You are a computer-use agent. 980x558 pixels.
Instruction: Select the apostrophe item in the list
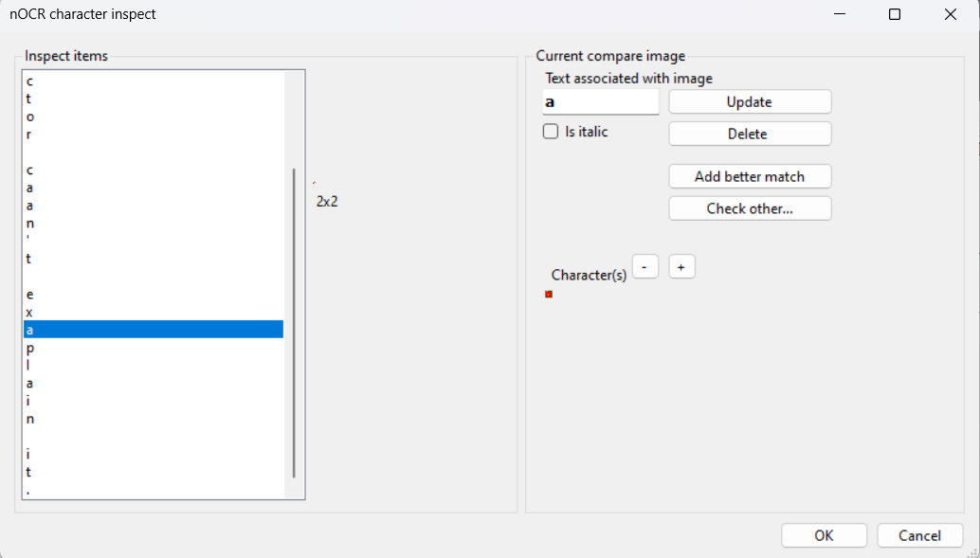154,241
